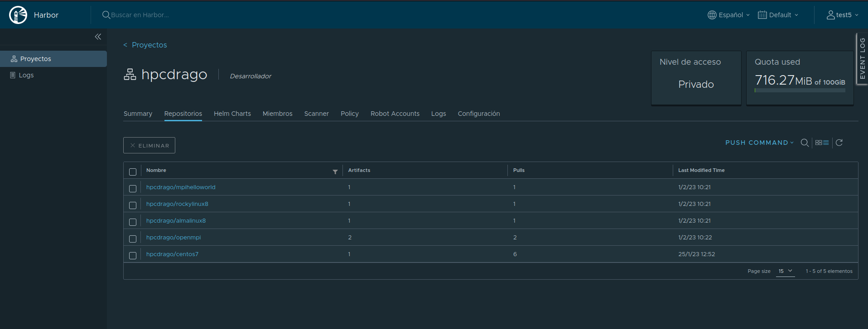Sort by the Nombre column header
This screenshot has height=329, width=868.
click(156, 170)
